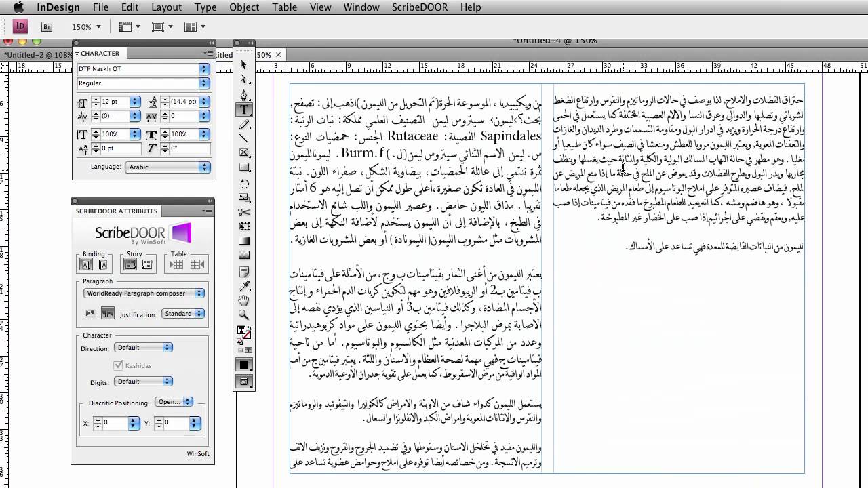
Task: Select the Pencil tool
Action: click(244, 123)
